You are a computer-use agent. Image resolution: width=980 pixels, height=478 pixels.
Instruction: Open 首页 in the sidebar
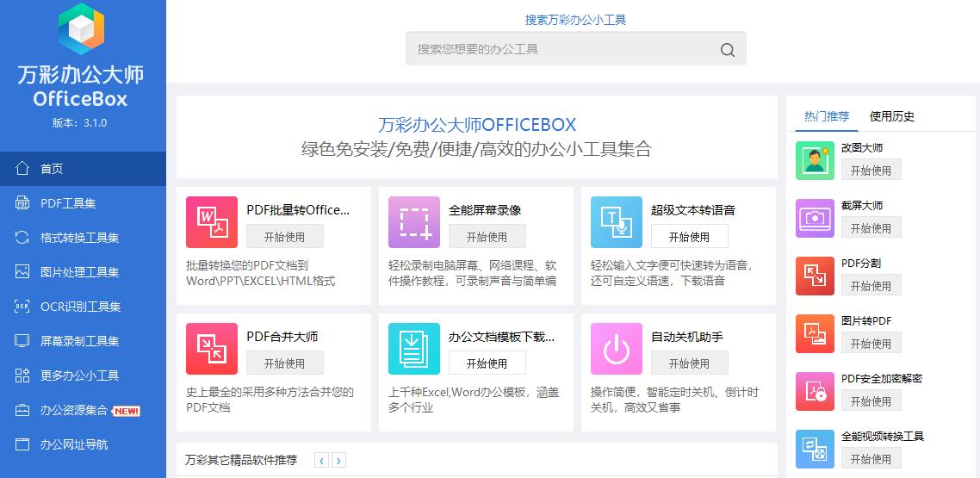tap(84, 169)
